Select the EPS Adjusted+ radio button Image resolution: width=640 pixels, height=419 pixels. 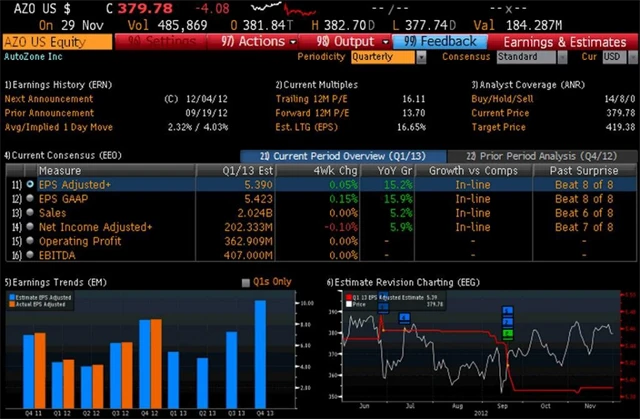pyautogui.click(x=31, y=185)
